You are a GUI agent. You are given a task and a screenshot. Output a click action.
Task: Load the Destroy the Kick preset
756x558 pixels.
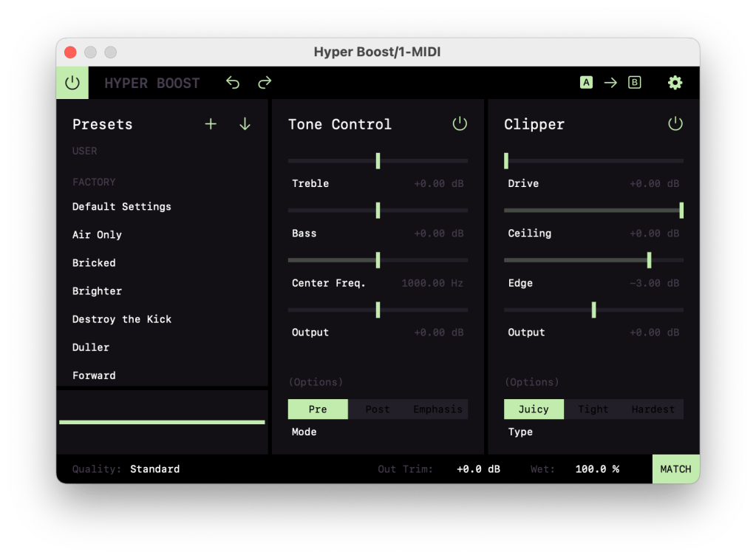(x=122, y=319)
